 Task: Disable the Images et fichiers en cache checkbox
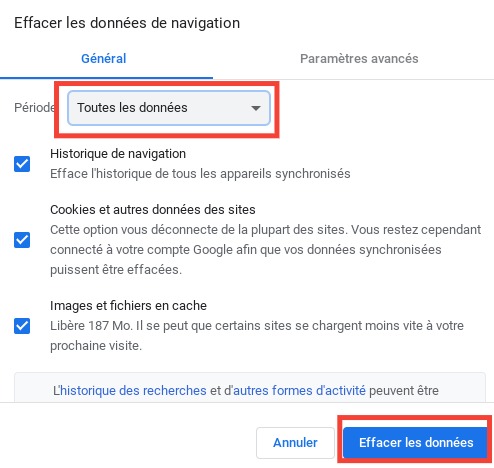click(x=22, y=326)
